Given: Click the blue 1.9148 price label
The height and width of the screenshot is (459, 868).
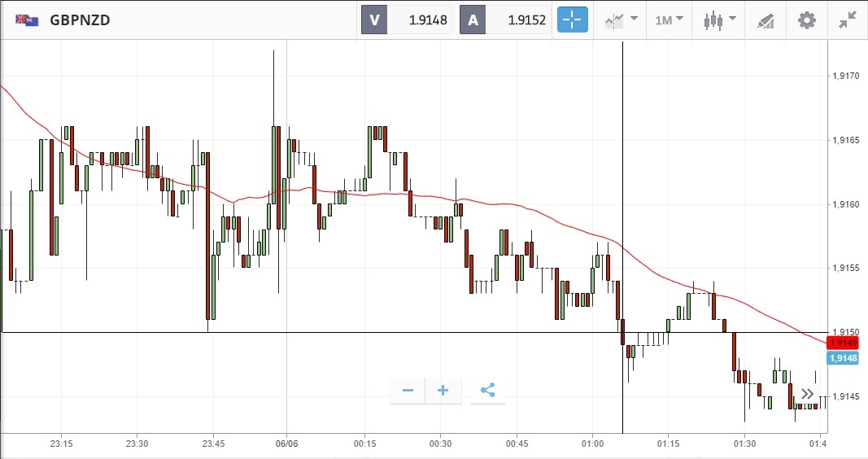Looking at the screenshot, I should (844, 358).
